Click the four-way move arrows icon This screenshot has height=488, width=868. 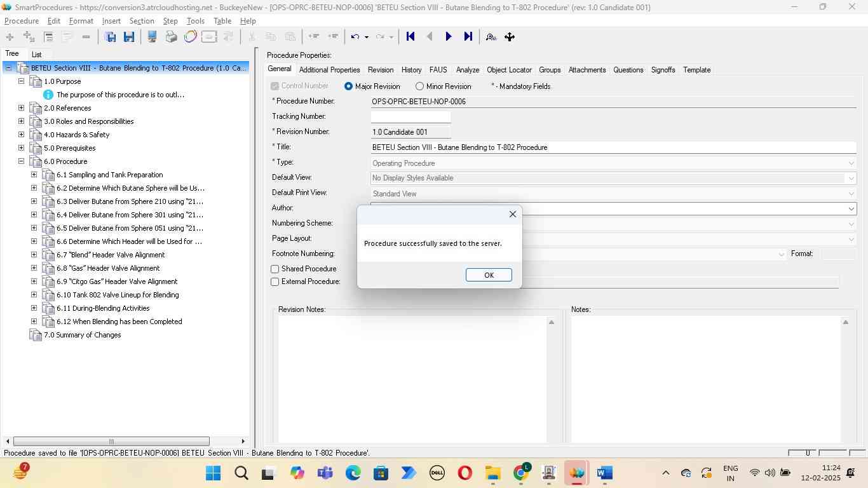(510, 37)
